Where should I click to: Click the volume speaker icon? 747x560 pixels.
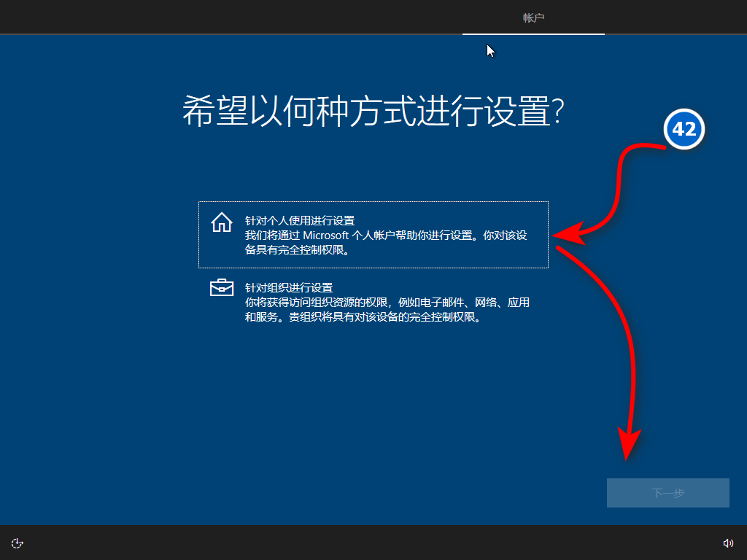[x=728, y=543]
